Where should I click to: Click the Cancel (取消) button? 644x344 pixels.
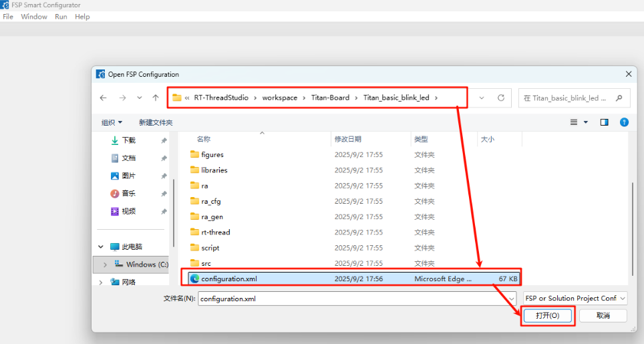click(603, 315)
